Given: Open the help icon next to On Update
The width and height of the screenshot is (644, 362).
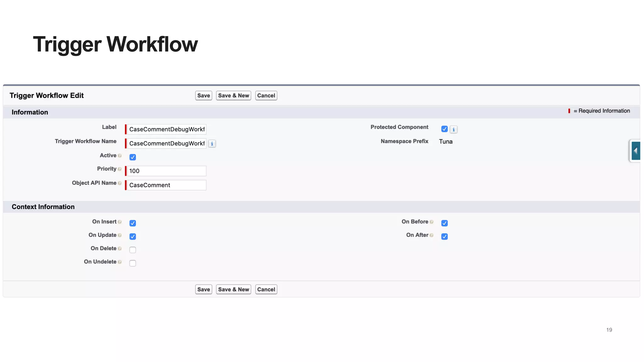Looking at the screenshot, I should tap(119, 235).
